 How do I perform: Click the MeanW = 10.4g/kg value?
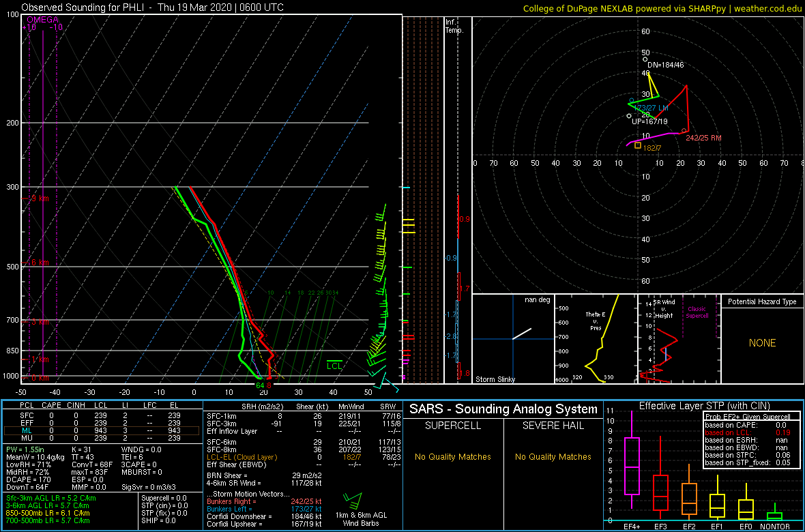point(36,457)
